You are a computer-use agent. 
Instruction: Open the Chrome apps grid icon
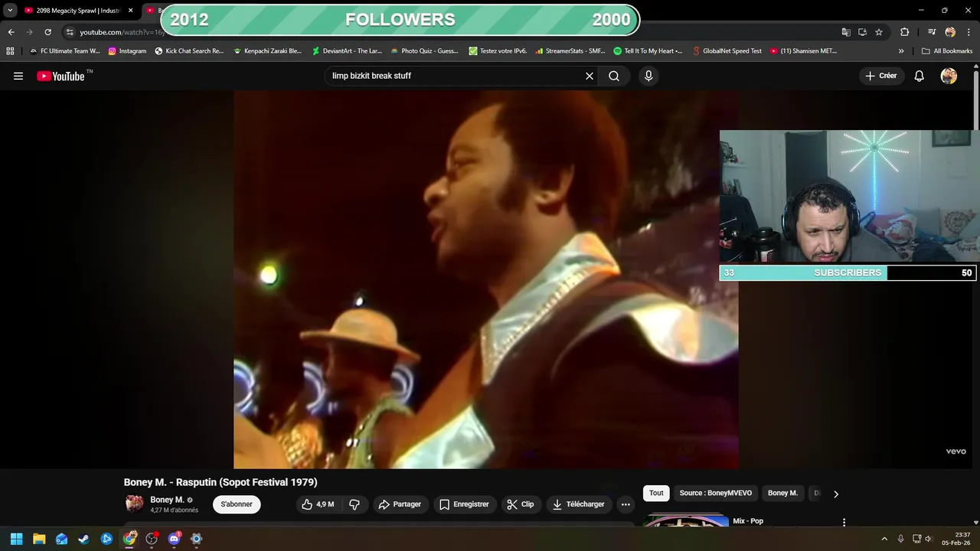tap(10, 51)
